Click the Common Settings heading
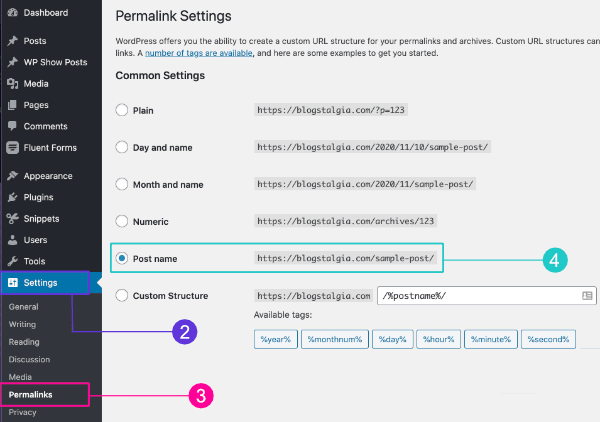The image size is (600, 422). pyautogui.click(x=160, y=75)
